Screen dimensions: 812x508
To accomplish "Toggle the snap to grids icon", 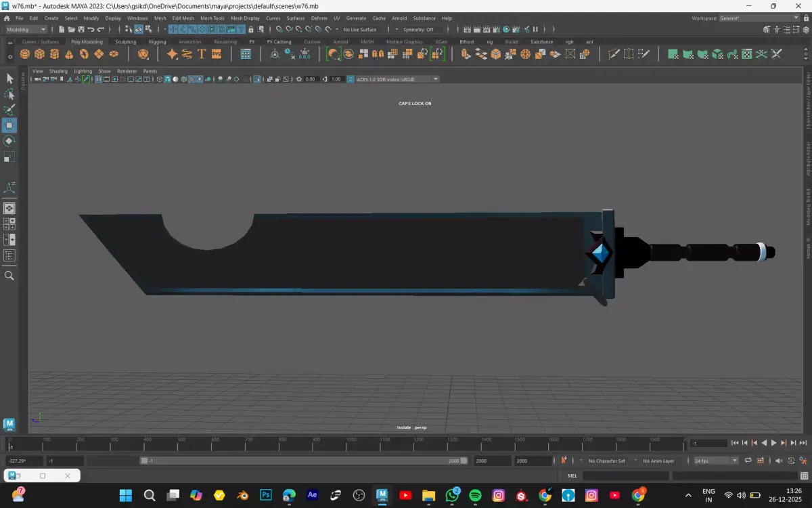I will click(279, 30).
